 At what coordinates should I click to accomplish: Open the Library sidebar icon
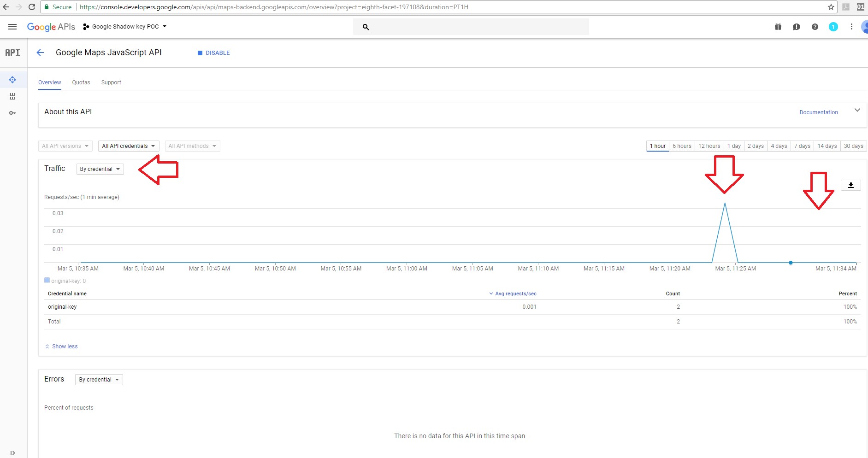[x=12, y=96]
